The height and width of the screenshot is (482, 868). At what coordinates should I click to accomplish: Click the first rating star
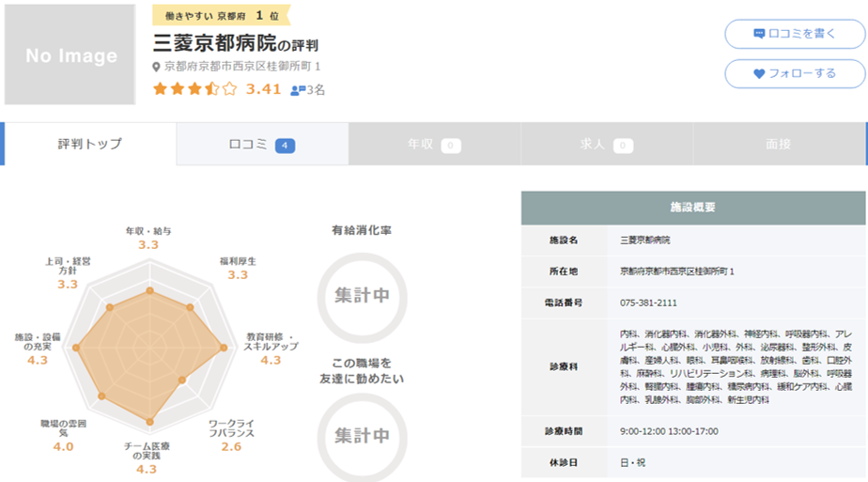click(160, 88)
